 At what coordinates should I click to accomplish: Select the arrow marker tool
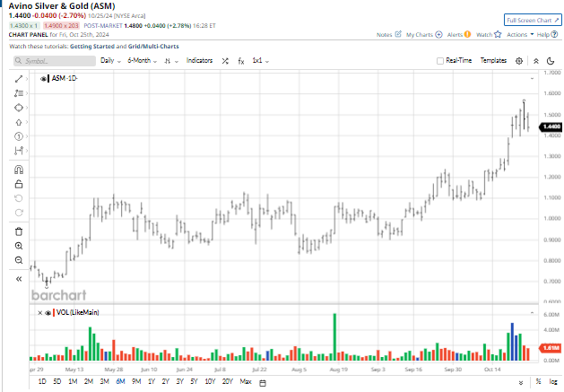tap(19, 122)
